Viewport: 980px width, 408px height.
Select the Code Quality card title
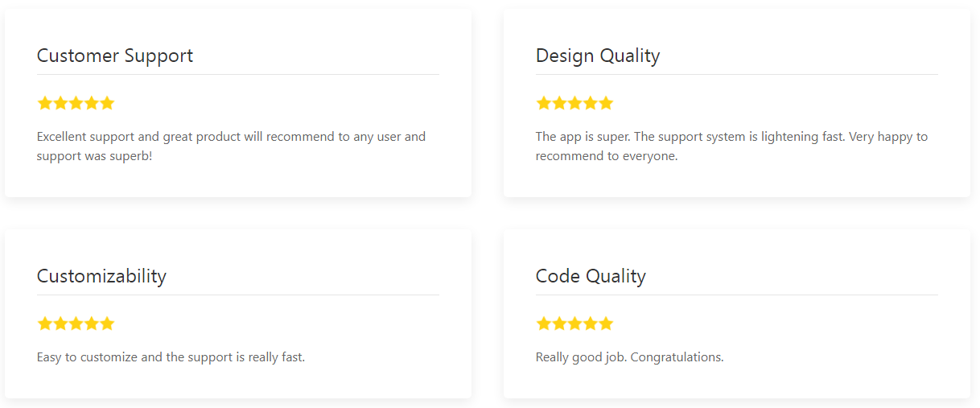(x=591, y=276)
